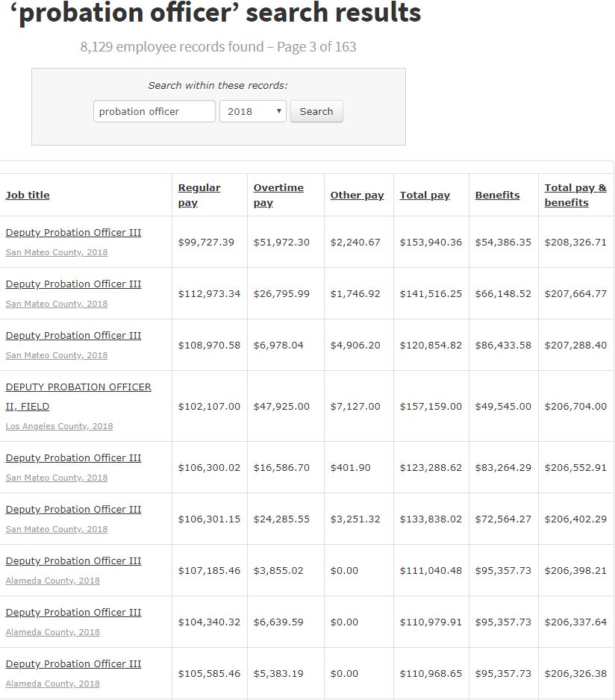This screenshot has width=615, height=700.
Task: Click the Search button
Action: 316,111
